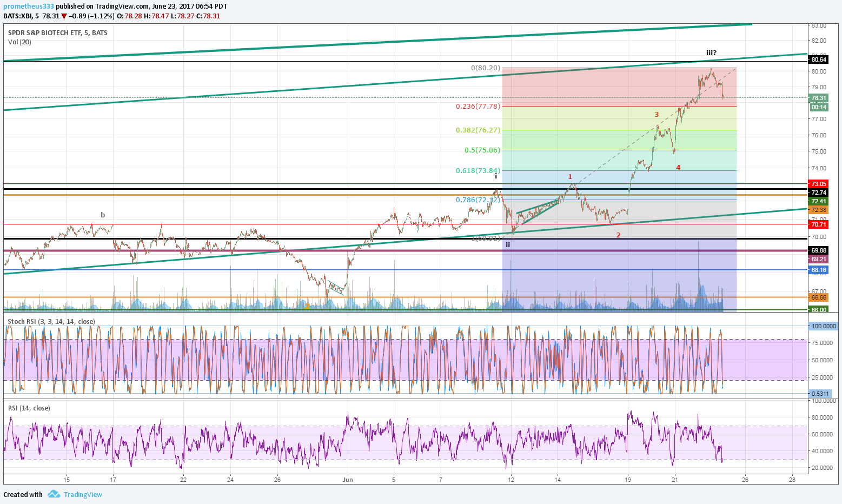Click the black 69.88 price label
The width and height of the screenshot is (842, 504).
pyautogui.click(x=819, y=250)
